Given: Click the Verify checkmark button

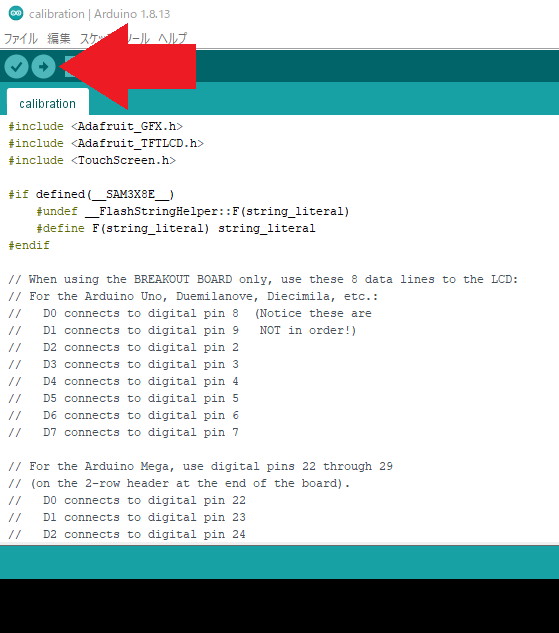Looking at the screenshot, I should (16, 66).
